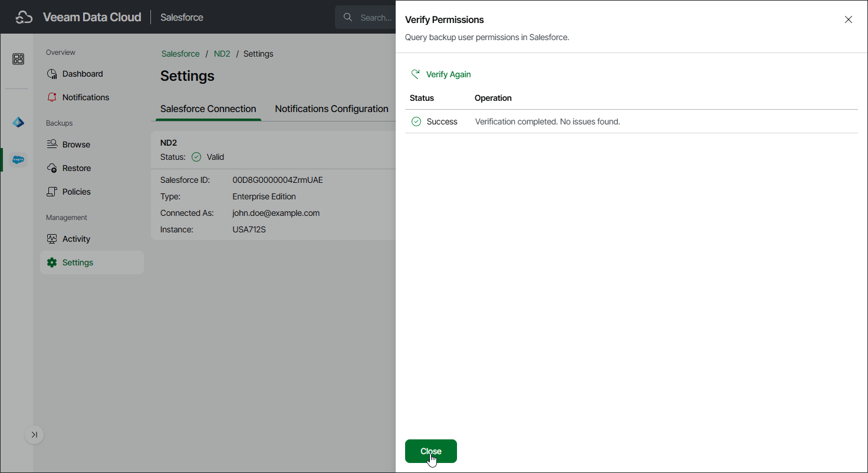Click the Success status text
The height and width of the screenshot is (473, 868).
click(x=442, y=121)
